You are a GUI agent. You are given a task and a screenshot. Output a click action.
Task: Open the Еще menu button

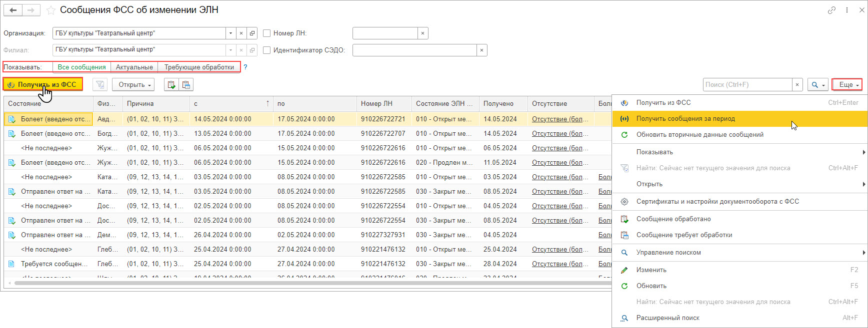(847, 85)
